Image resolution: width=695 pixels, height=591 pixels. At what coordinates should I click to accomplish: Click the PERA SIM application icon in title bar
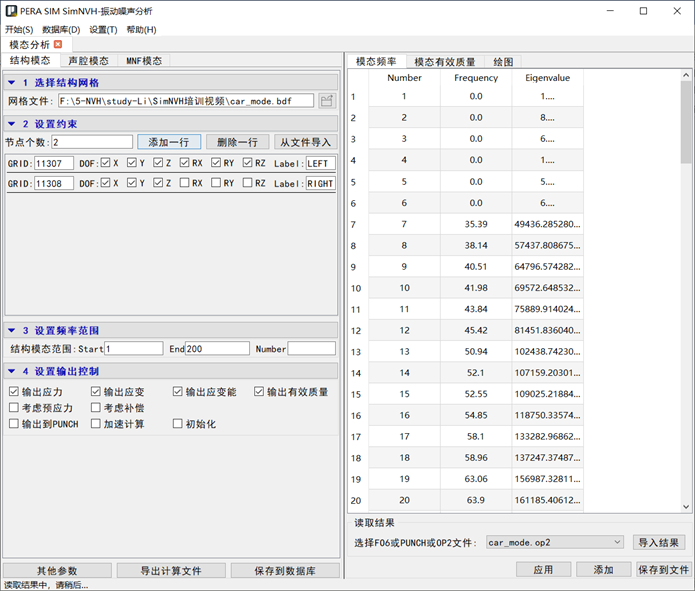(x=10, y=11)
